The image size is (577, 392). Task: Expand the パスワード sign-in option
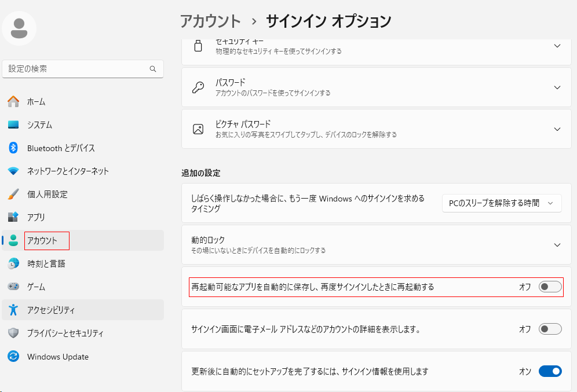(557, 87)
